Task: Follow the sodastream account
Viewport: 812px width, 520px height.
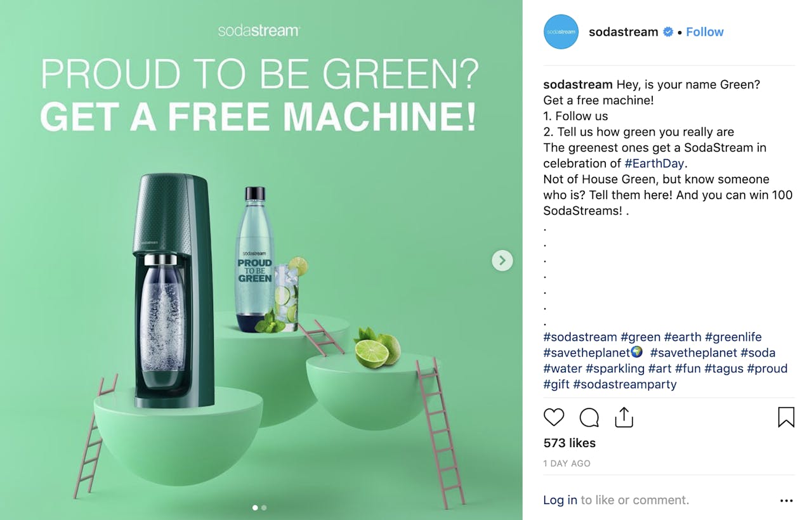Action: click(x=705, y=32)
